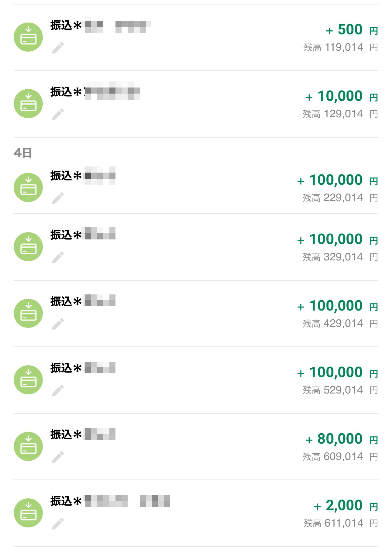The image size is (392, 553).
Task: Select transfer with balance 611,014 円
Action: tap(340, 523)
